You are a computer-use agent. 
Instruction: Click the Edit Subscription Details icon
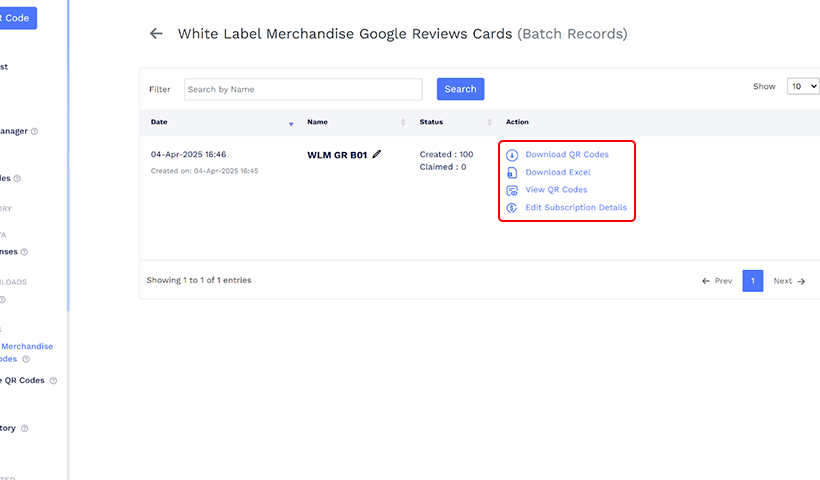click(512, 208)
